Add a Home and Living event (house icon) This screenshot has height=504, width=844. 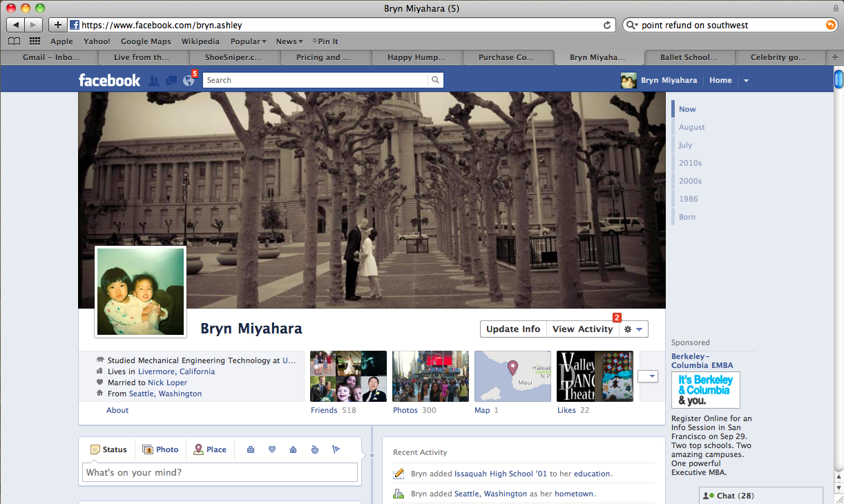point(294,449)
